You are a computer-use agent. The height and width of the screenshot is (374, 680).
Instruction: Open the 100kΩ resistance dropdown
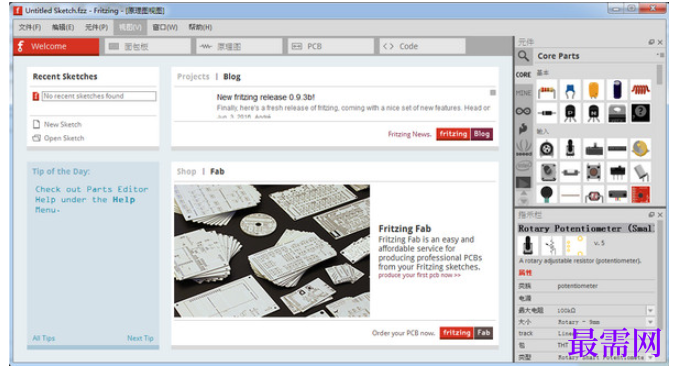pyautogui.click(x=650, y=310)
